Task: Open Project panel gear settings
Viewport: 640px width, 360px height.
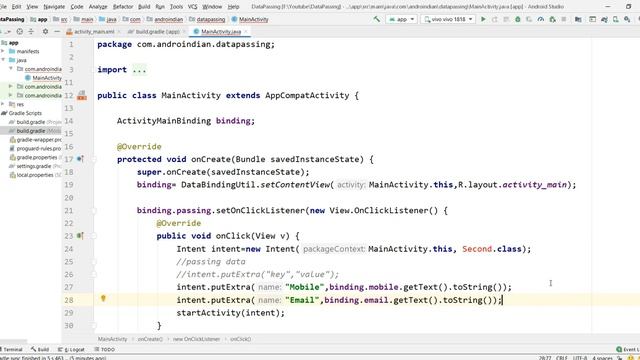Action: point(45,31)
